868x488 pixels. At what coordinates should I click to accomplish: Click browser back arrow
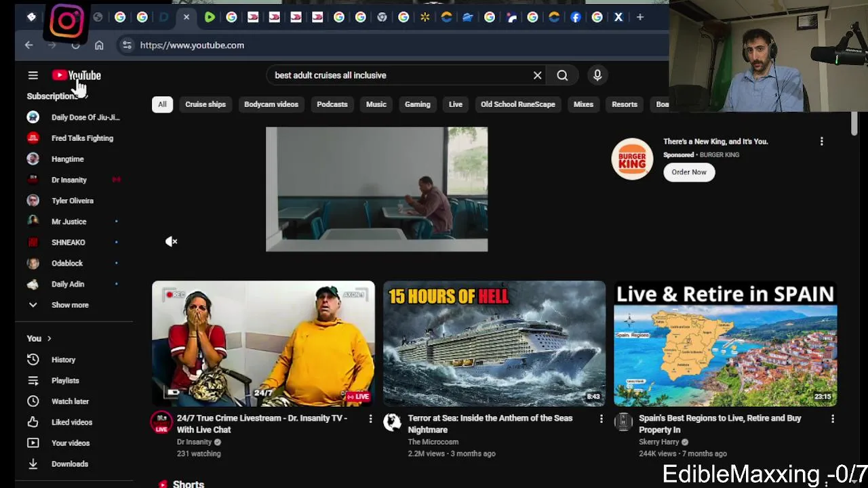pos(28,45)
